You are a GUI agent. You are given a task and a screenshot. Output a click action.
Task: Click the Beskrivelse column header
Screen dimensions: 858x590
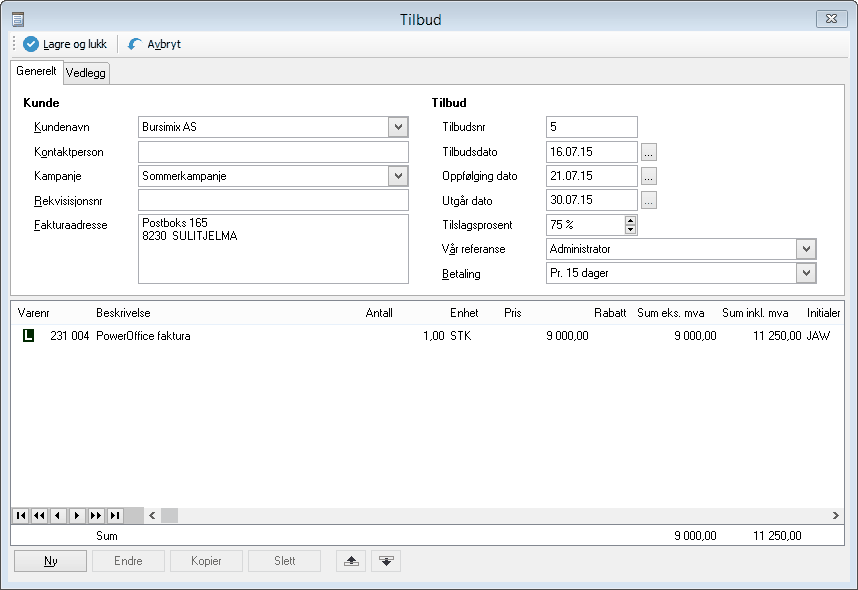click(x=123, y=313)
